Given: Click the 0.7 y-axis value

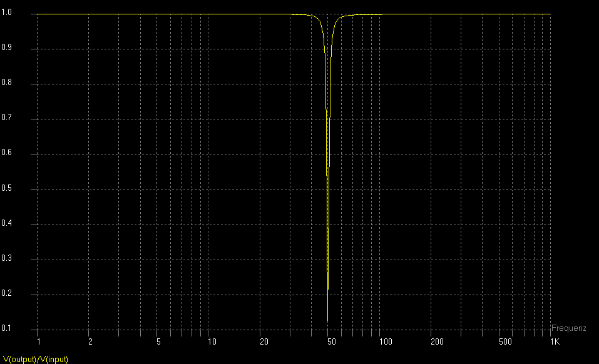Looking at the screenshot, I should (6, 118).
